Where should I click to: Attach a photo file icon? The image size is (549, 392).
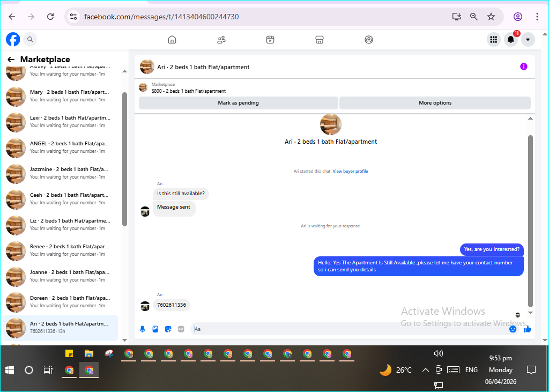coord(155,329)
